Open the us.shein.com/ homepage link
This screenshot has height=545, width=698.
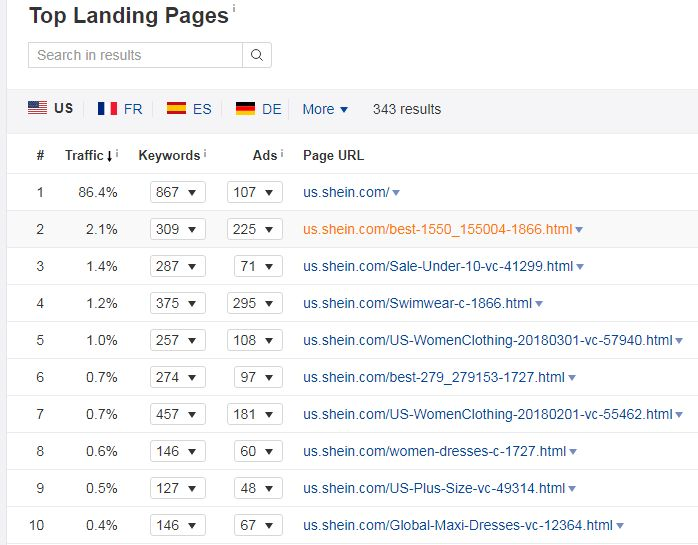pos(346,192)
